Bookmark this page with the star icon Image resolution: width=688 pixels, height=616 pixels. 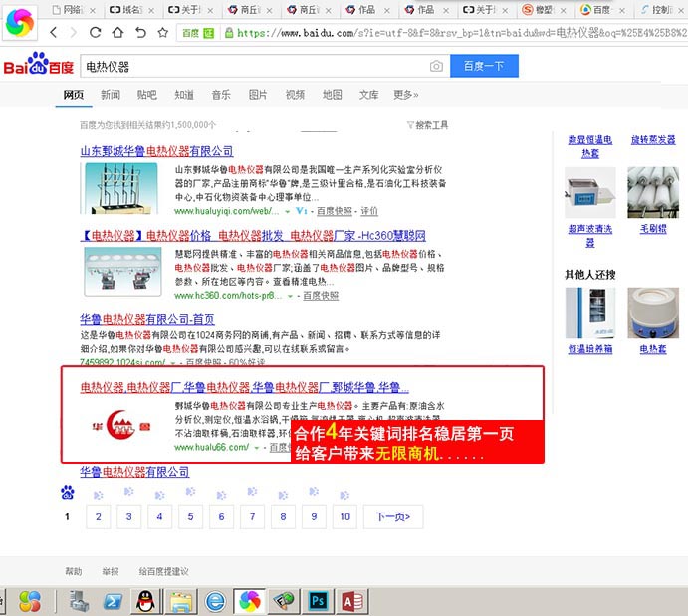point(162,32)
